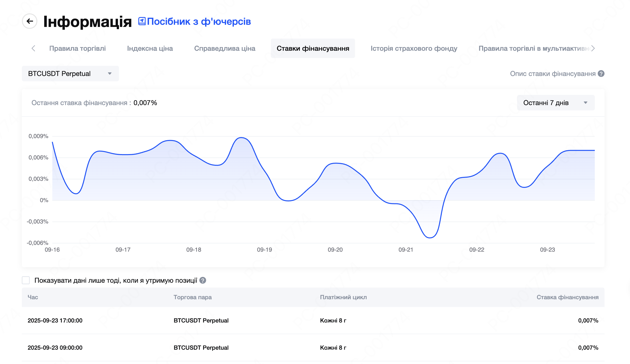Open the 'Справедлива ціна' tab
This screenshot has width=630, height=364.
tap(225, 48)
